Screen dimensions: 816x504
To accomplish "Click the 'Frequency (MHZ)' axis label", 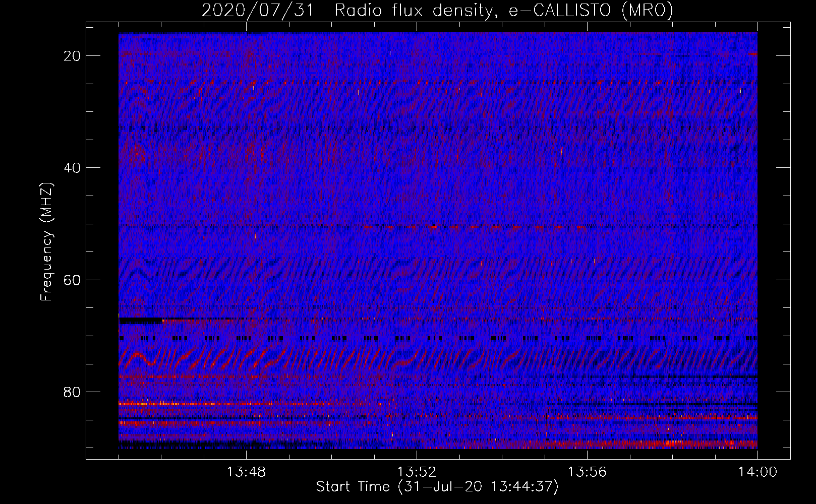I will (46, 242).
